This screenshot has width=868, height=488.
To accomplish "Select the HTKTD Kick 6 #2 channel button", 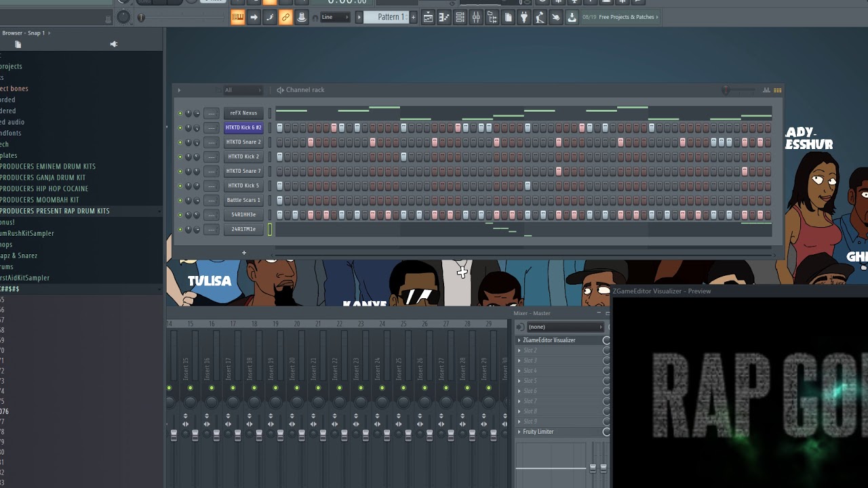I will [x=243, y=127].
